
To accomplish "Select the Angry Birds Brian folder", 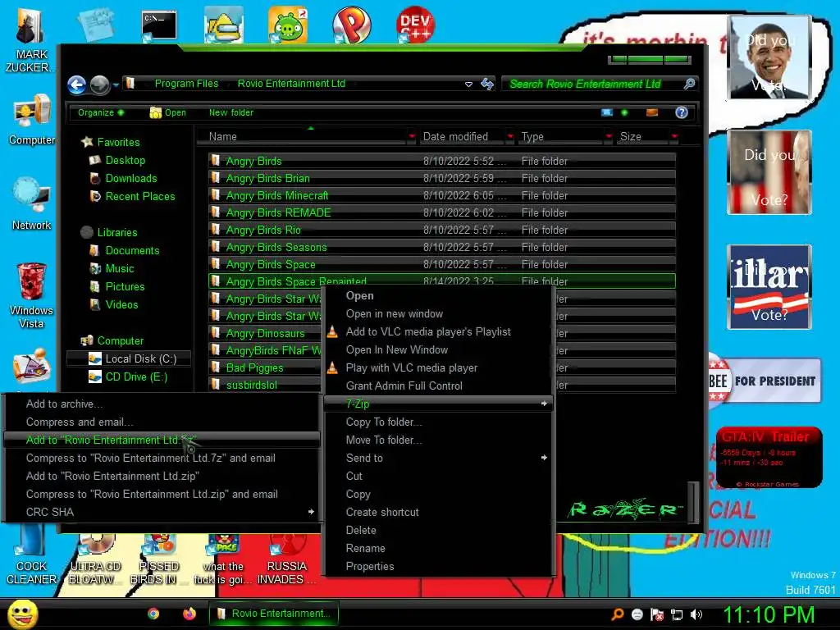I will [441, 178].
